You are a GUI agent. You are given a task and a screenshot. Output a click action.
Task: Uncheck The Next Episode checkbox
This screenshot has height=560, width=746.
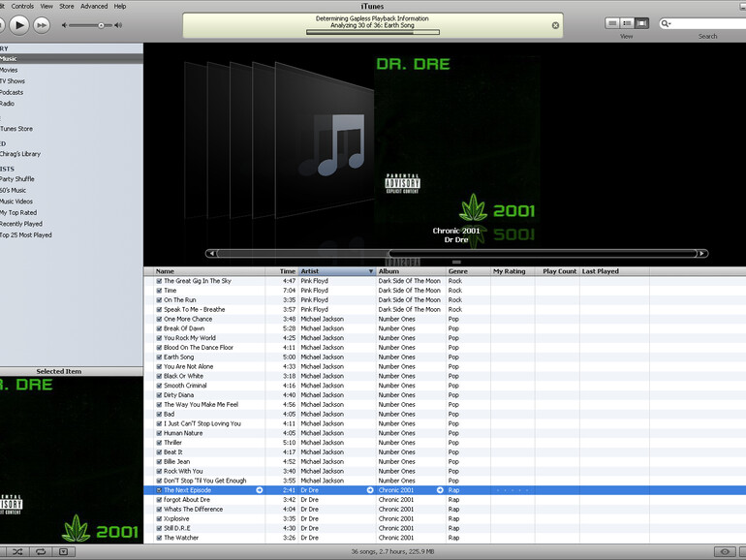click(160, 490)
